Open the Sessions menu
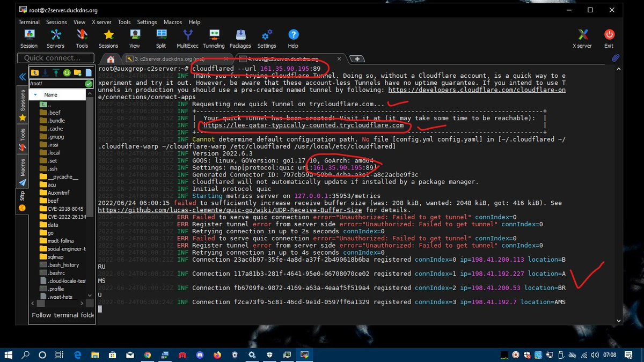Screen dimensions: 644x362 (56, 22)
